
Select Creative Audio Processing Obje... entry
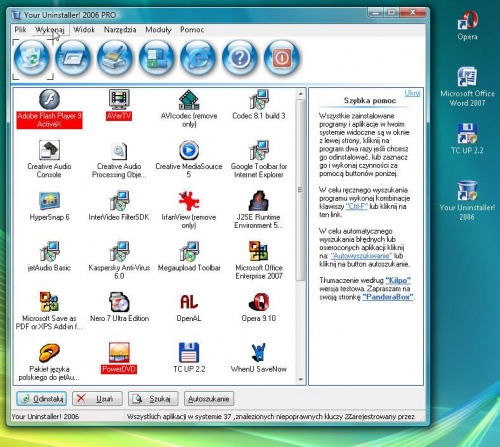[x=119, y=159]
